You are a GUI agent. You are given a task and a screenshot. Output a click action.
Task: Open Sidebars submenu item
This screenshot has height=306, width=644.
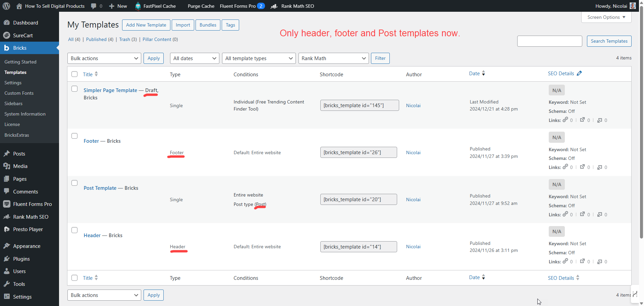pyautogui.click(x=13, y=103)
